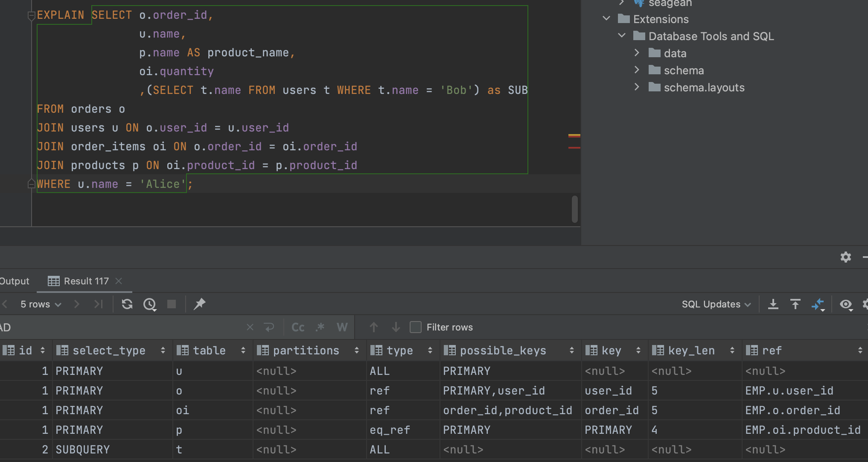Click the import data upload icon
Viewport: 868px width, 462px height.
pyautogui.click(x=795, y=304)
